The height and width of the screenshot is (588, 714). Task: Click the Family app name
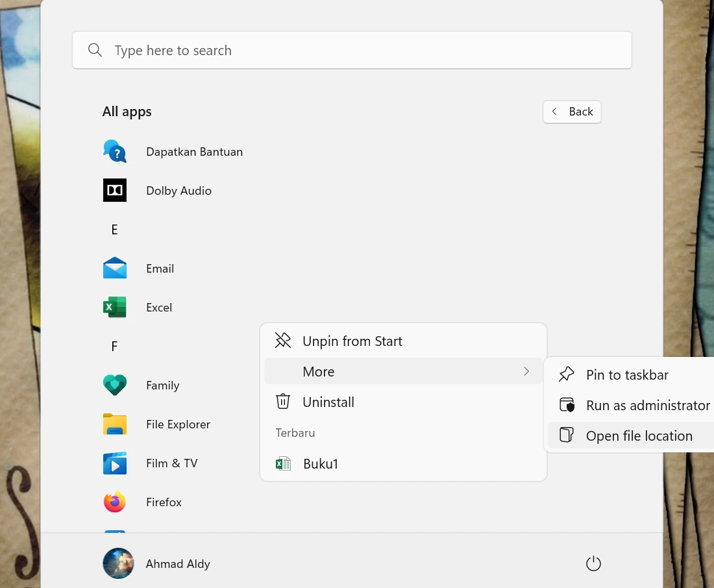162,386
